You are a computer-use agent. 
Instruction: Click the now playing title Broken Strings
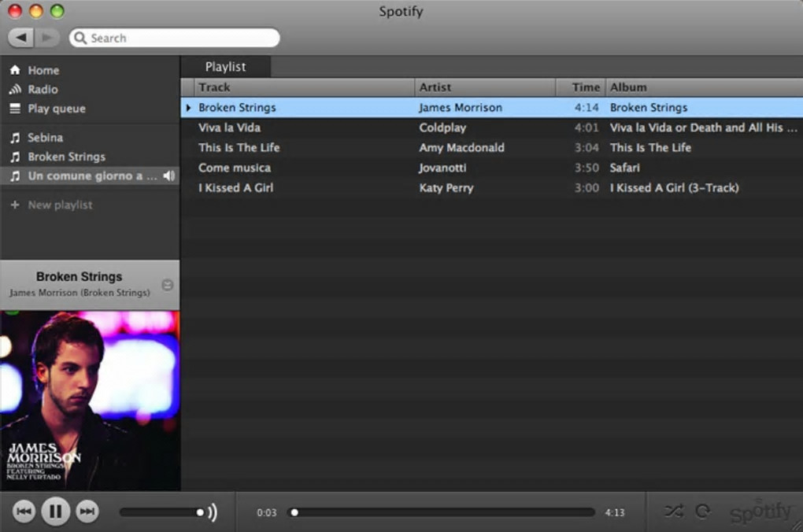(x=79, y=276)
